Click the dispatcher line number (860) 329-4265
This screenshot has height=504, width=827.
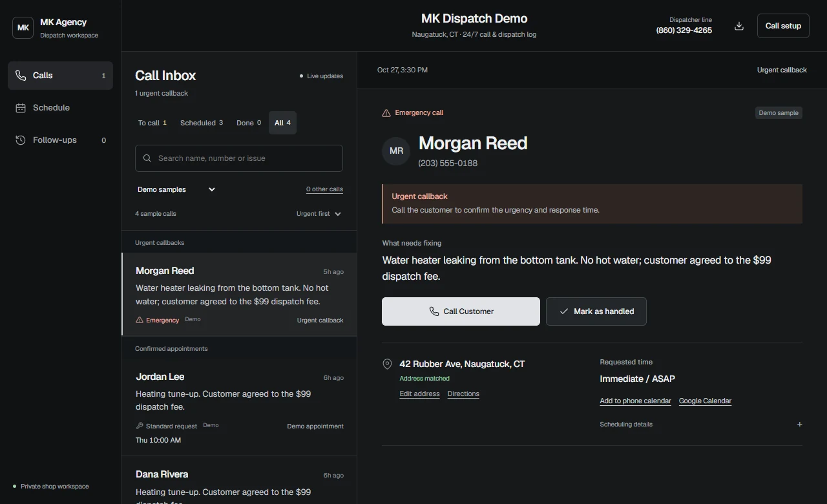pos(684,30)
